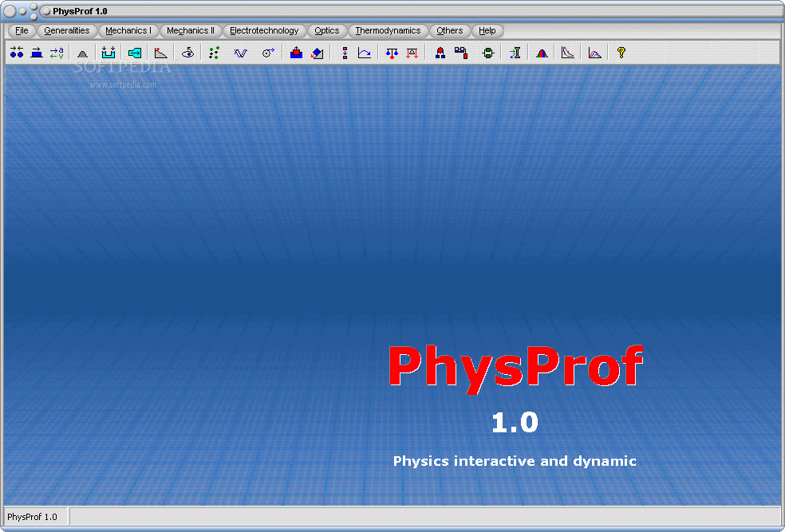This screenshot has width=785, height=532.
Task: Click the blue block with right arrow icon
Action: point(37,53)
